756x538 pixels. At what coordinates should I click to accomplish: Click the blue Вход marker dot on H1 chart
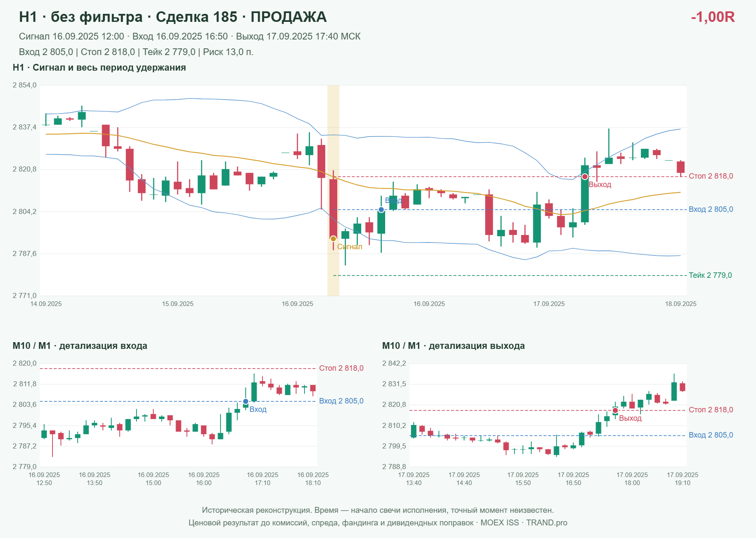(381, 210)
